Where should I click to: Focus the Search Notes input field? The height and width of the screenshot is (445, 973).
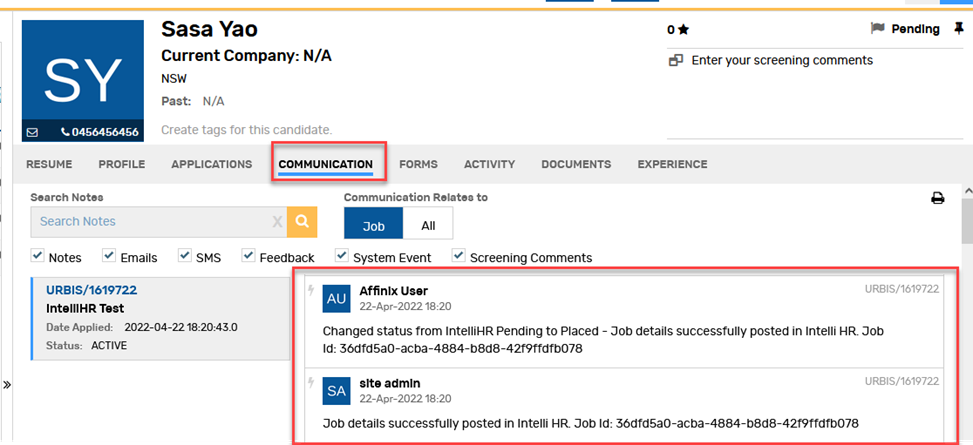[150, 222]
